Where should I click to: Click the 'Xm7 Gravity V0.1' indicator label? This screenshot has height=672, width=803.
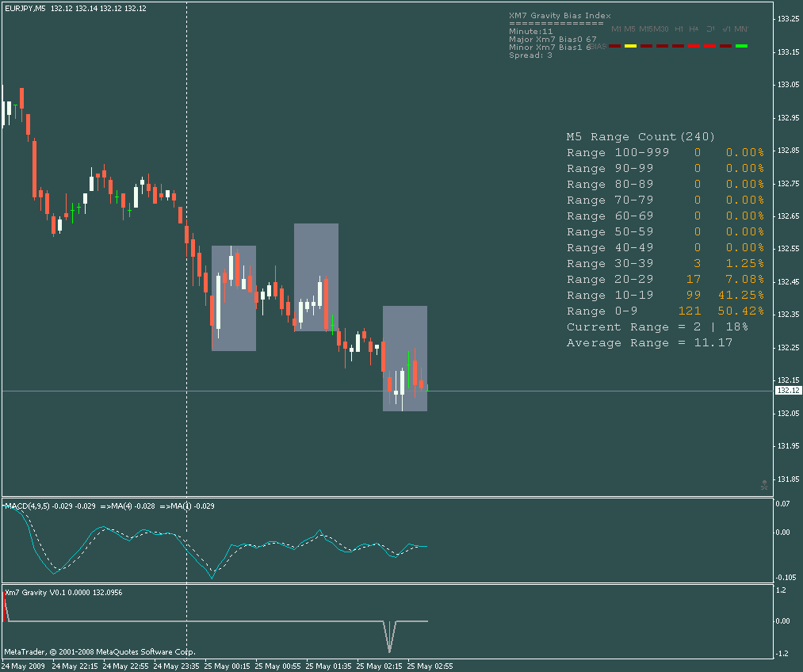point(36,592)
